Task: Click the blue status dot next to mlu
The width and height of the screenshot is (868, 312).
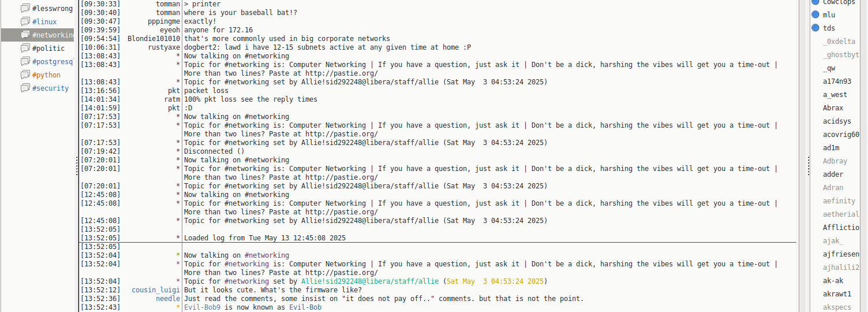Action: 815,15
